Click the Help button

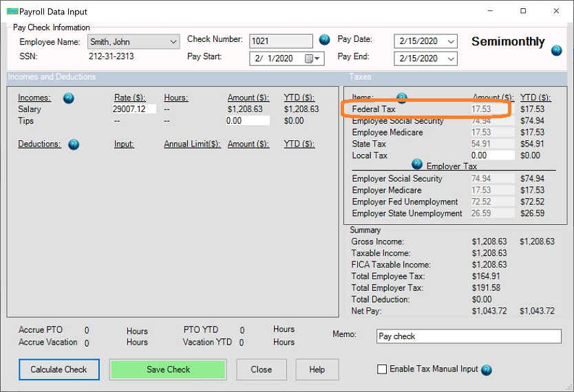point(317,369)
